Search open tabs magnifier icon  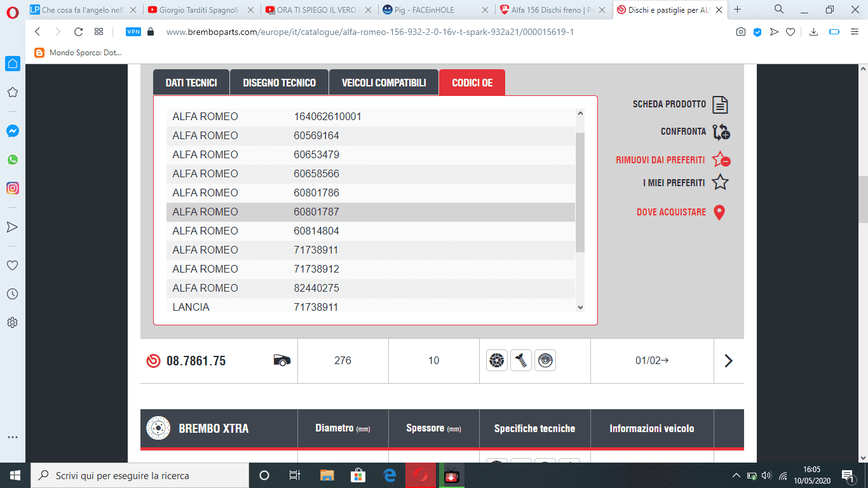[x=779, y=10]
